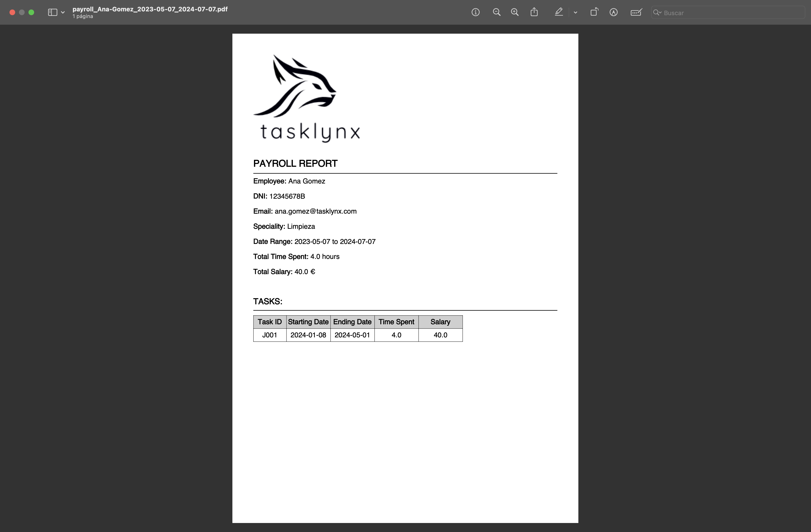Viewport: 811px width, 532px height.
Task: Click the Starting Date column header
Action: point(308,322)
